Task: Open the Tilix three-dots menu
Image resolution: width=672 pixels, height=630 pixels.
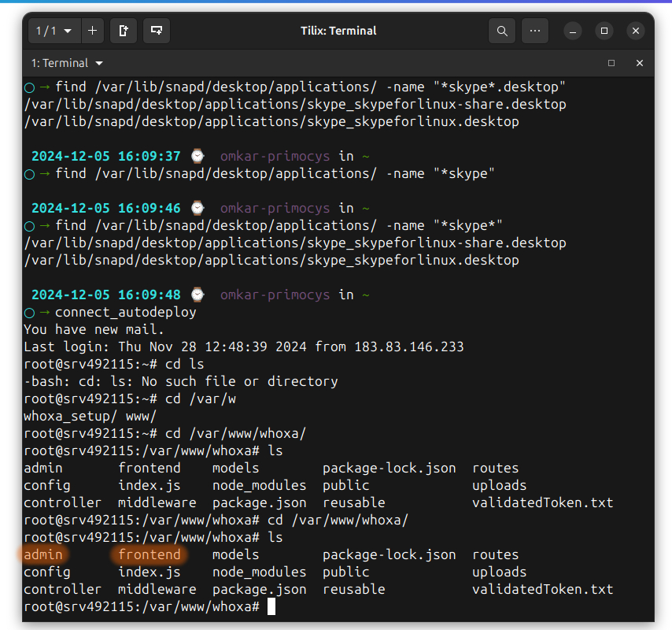Action: click(x=535, y=31)
